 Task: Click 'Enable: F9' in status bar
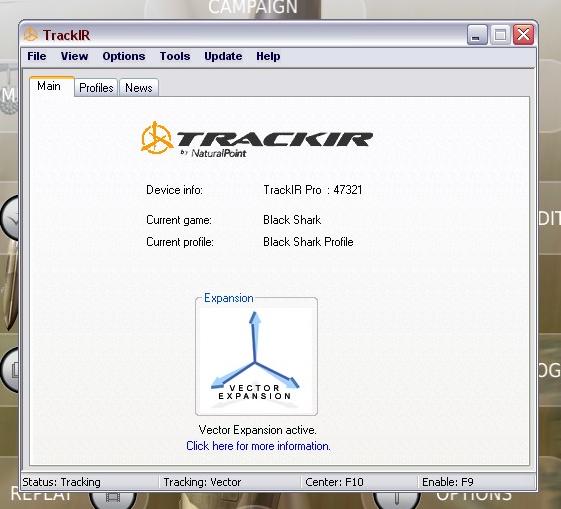click(448, 482)
